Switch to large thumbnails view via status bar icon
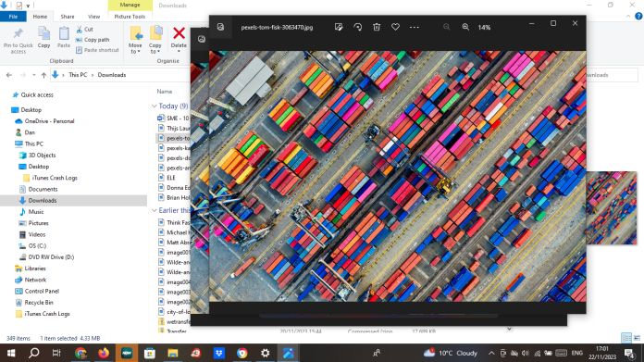 coord(637,338)
